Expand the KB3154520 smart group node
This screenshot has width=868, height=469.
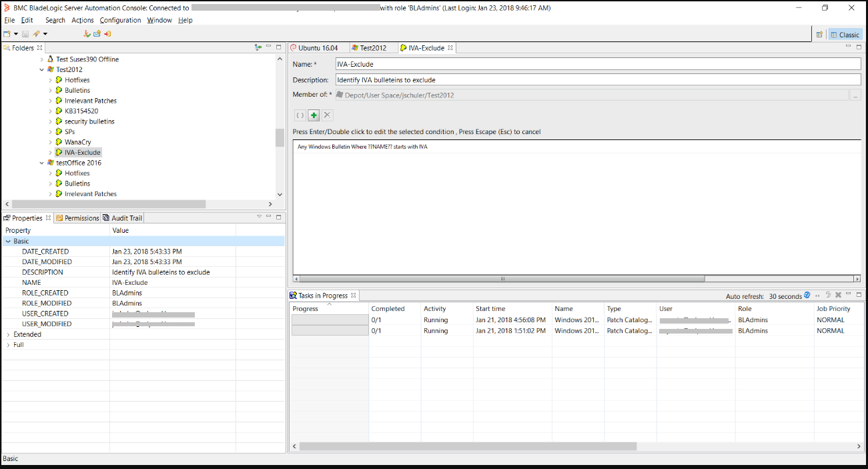pos(50,111)
